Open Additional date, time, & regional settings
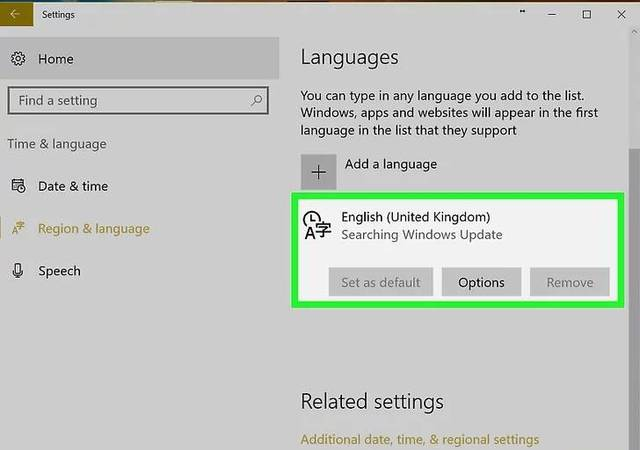Viewport: 640px width, 450px height. pyautogui.click(x=420, y=439)
